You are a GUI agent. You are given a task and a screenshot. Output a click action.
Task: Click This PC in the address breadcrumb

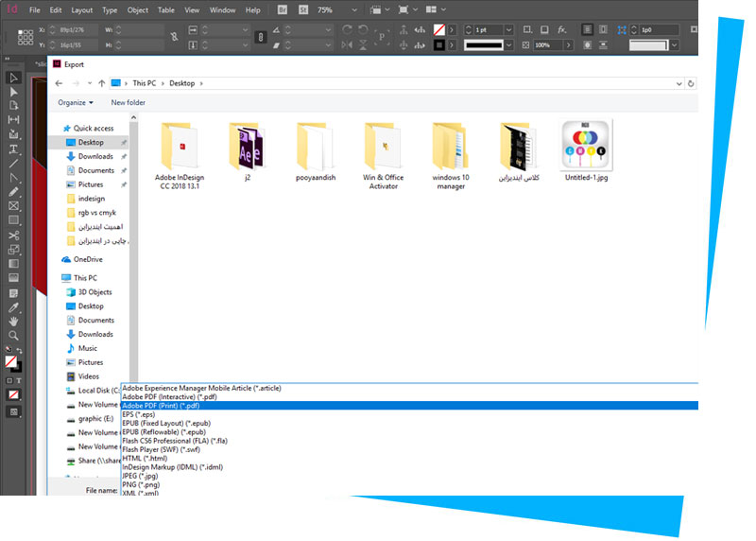click(145, 83)
